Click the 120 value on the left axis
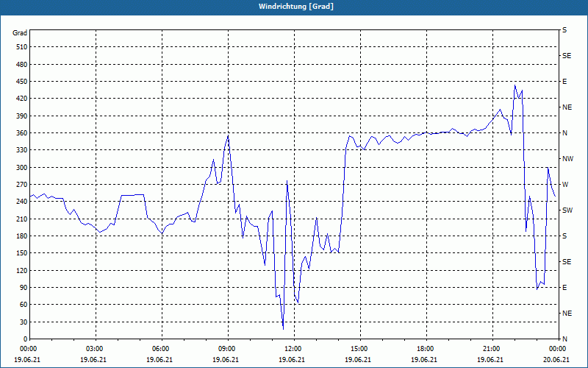 [x=22, y=270]
